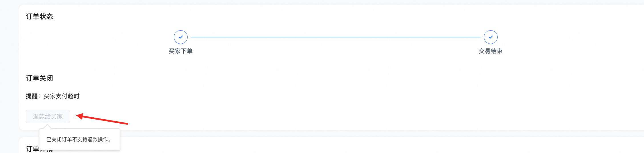This screenshot has height=153, width=644.
Task: Click the 订单状态 section heading
Action: [39, 17]
